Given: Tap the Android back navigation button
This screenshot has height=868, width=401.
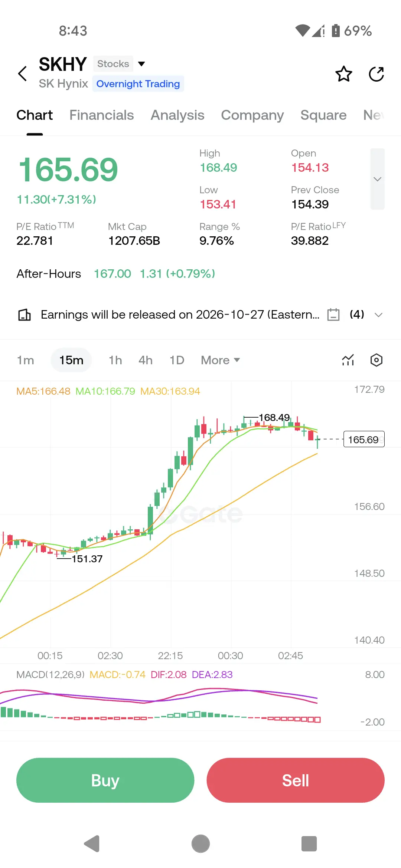Looking at the screenshot, I should (x=92, y=844).
